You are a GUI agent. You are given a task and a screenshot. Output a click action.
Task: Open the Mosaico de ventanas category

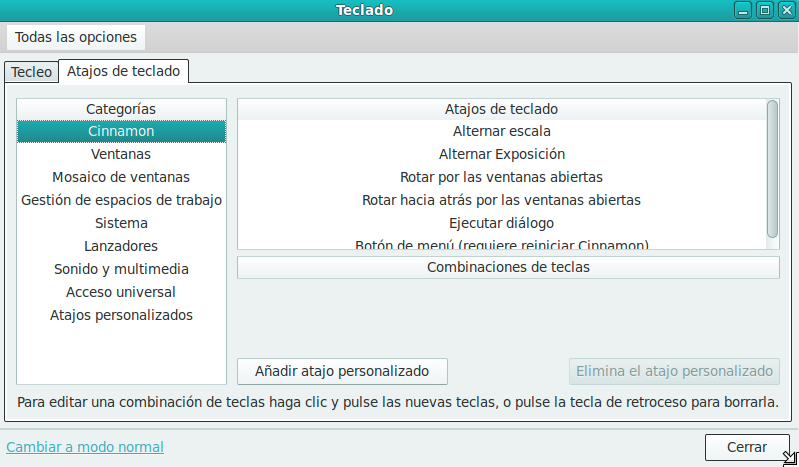click(x=121, y=177)
